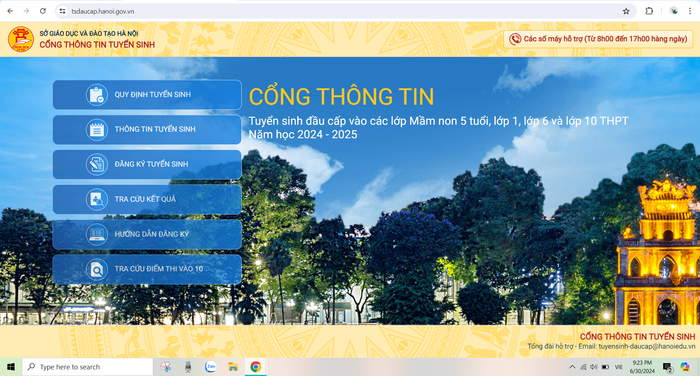
Task: Click the Cổng Thông Tin Tuyển Sinh header title
Action: [97, 45]
